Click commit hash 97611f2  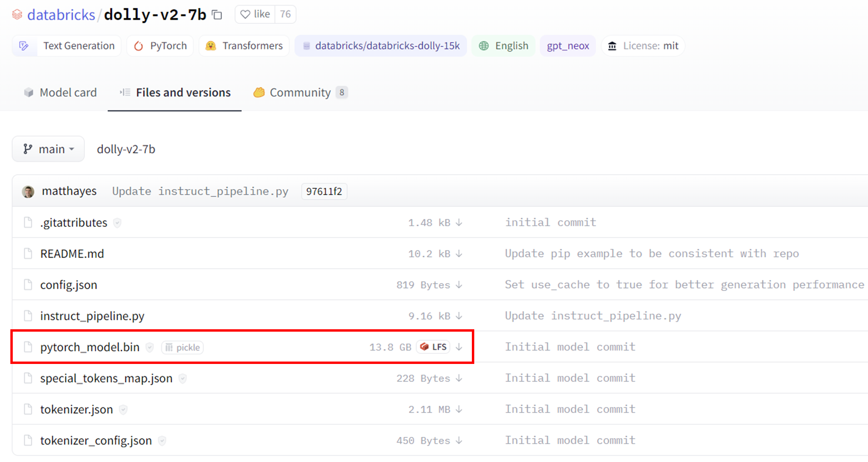324,192
